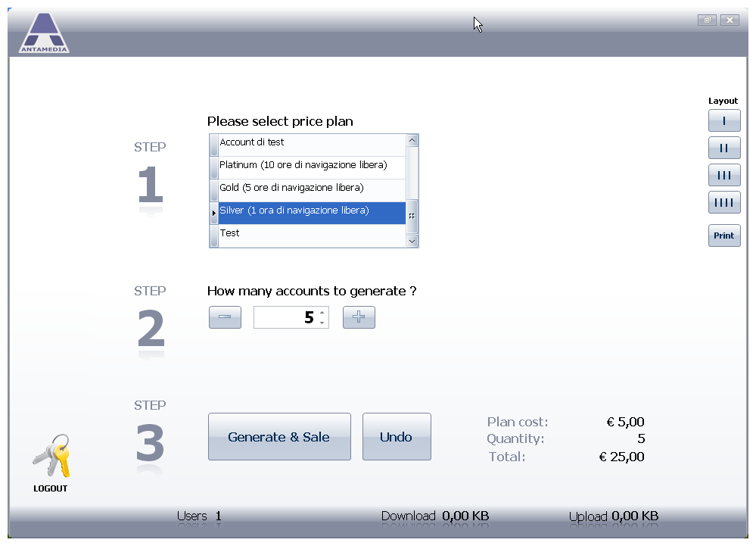Screen dimensions: 756x546
Task: Select four-column layout IIII
Action: point(724,202)
